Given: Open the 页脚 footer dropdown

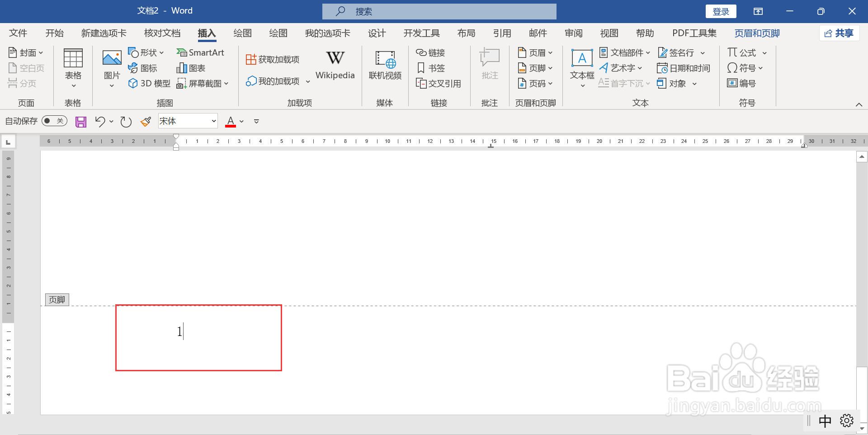Looking at the screenshot, I should [535, 68].
